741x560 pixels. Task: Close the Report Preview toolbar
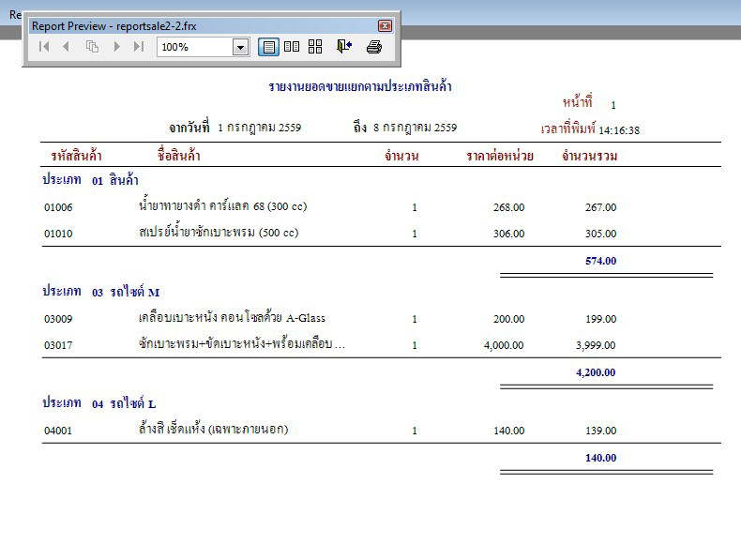pyautogui.click(x=386, y=25)
